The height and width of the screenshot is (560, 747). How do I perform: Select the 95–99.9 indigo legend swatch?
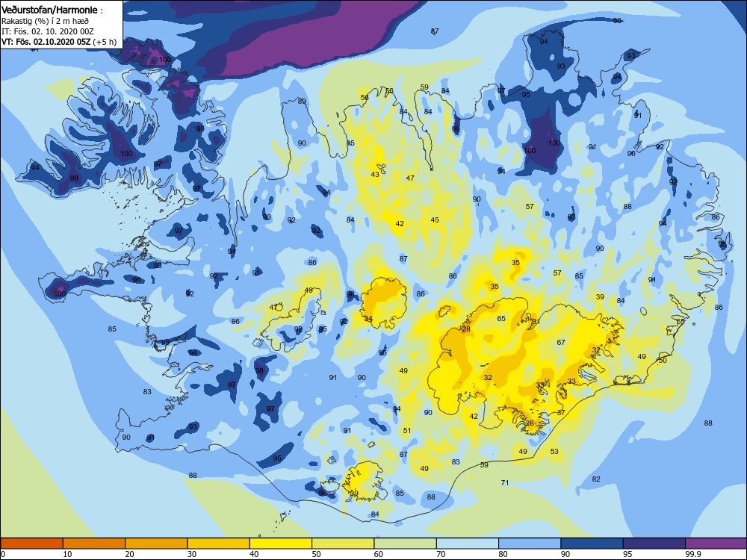(x=654, y=544)
